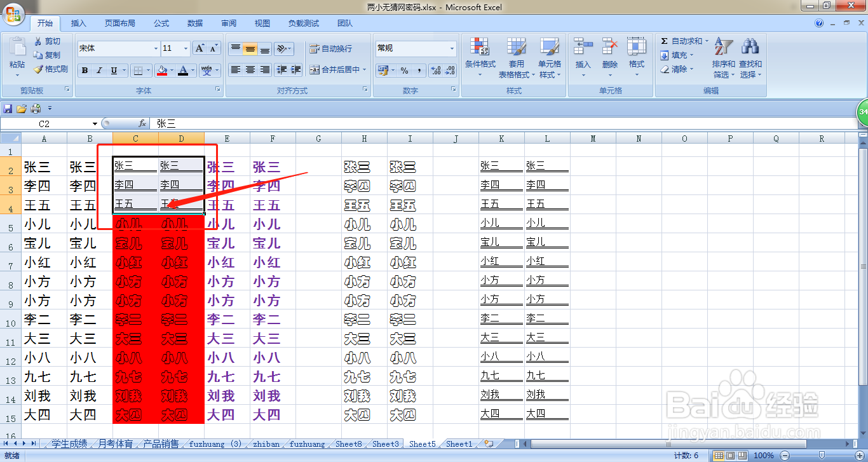The image size is (868, 462).
Task: Expand the Merge and Center (合并后居中) dropdown arrow
Action: (365, 69)
